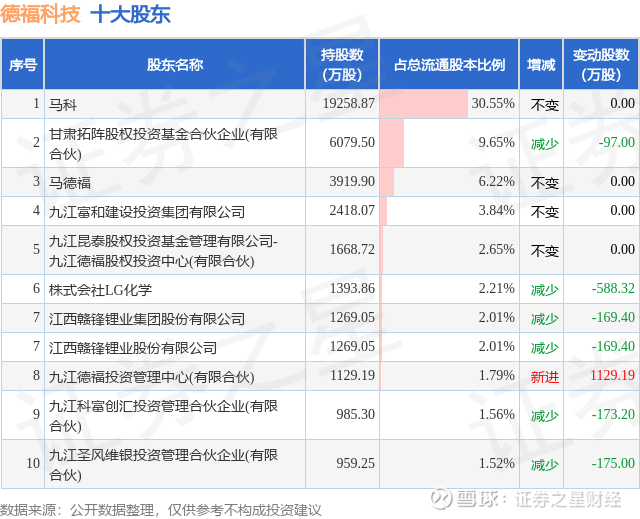
Task: Click the 十大股东 heading
Action: coord(131,14)
